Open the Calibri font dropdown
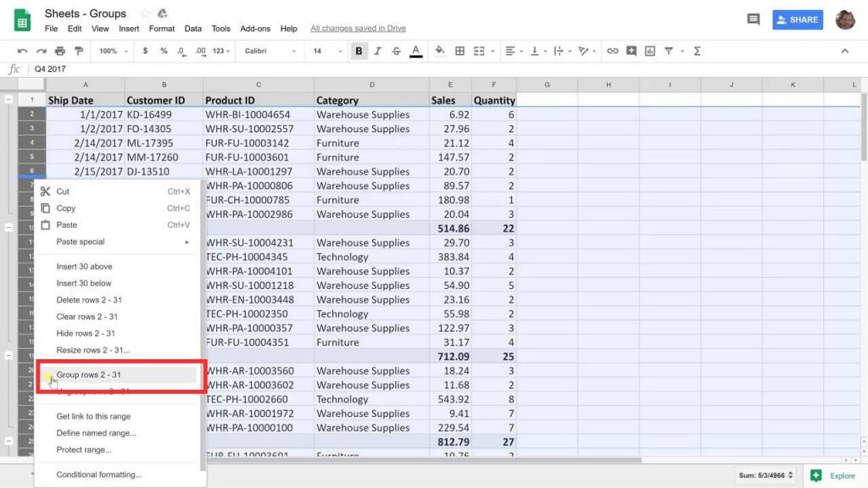868x488 pixels. pos(270,52)
